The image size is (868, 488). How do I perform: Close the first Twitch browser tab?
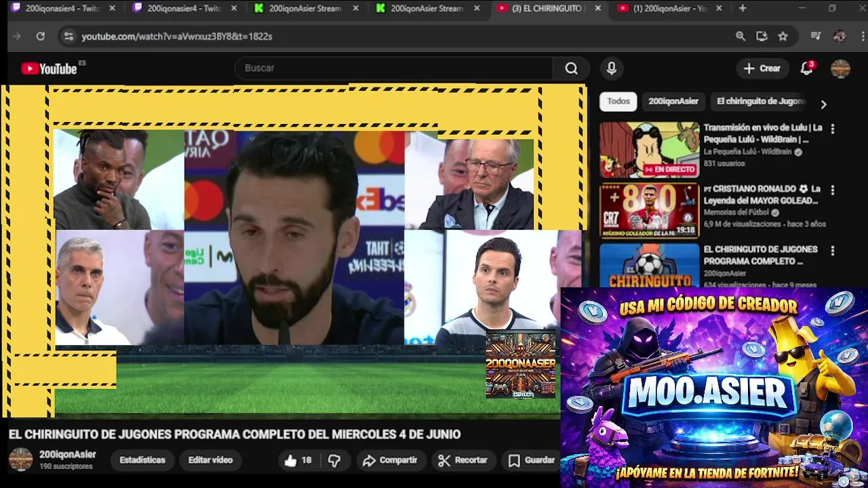click(112, 9)
